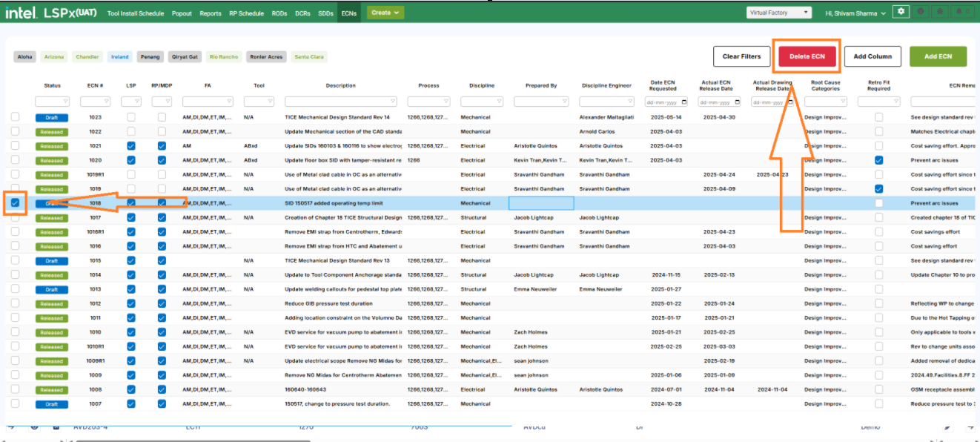Uncheck the row checkbox for ECN 1018

click(x=15, y=202)
